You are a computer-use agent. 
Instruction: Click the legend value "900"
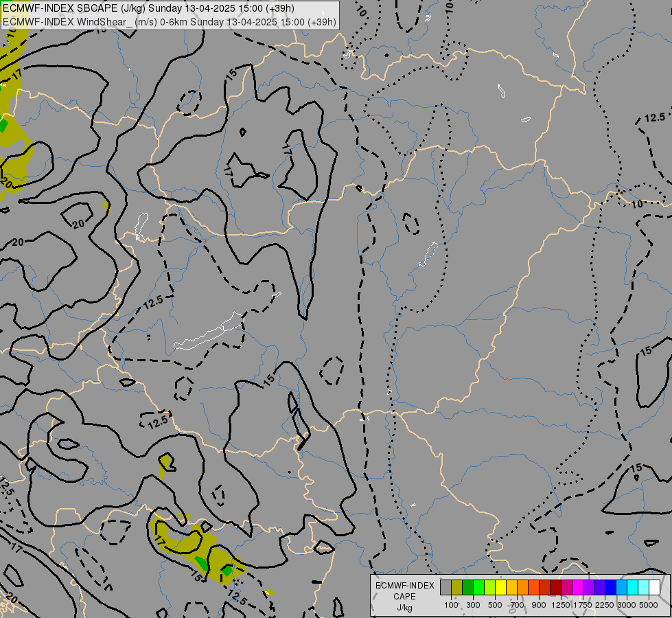coord(539,605)
